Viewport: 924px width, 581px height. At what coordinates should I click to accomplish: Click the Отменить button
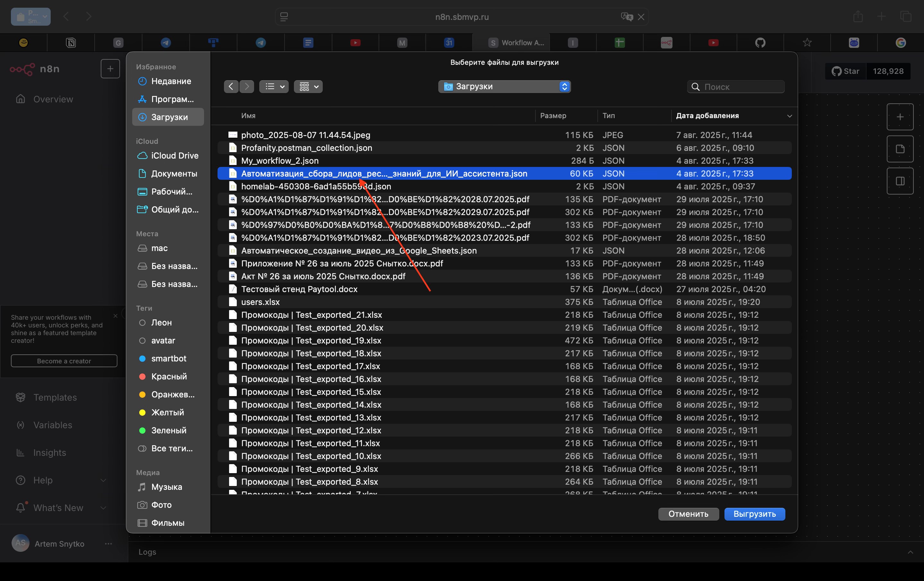pyautogui.click(x=688, y=514)
